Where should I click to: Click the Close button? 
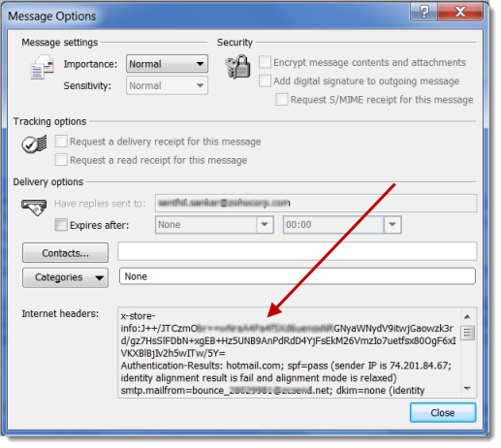(443, 412)
